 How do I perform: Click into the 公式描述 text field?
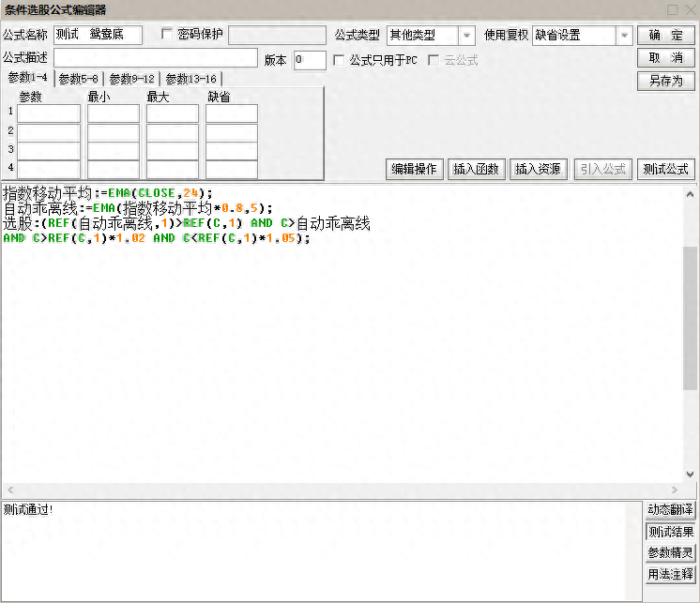click(155, 59)
